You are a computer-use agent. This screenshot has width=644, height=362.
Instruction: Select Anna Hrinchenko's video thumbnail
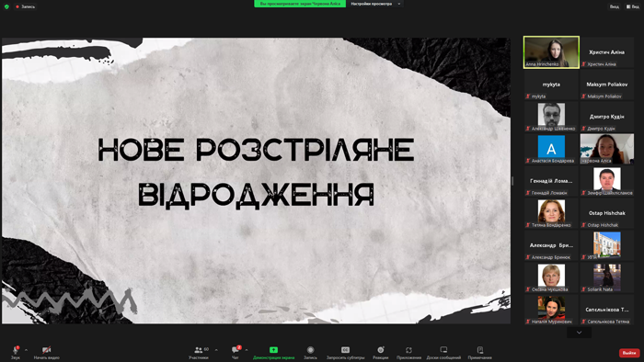[x=551, y=52]
